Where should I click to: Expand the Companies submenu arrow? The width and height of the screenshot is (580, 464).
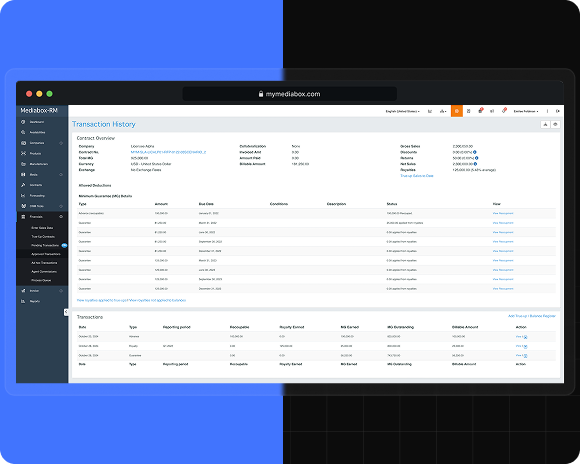pos(61,143)
